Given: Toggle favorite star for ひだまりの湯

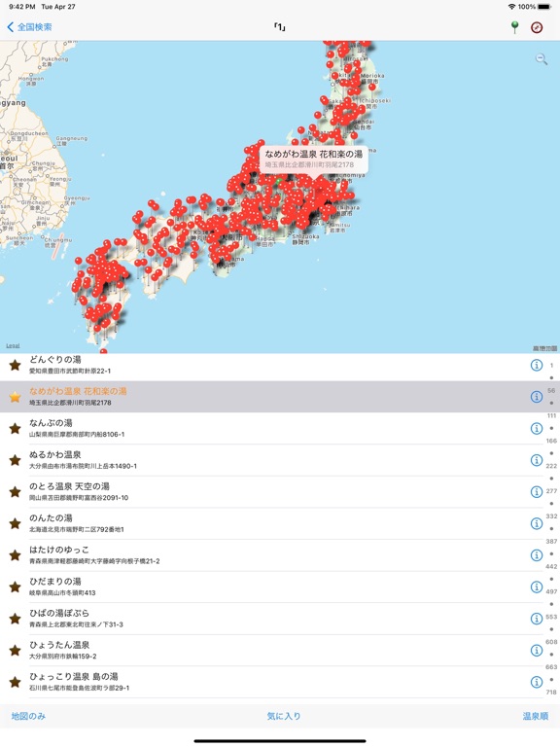Looking at the screenshot, I should [x=16, y=587].
